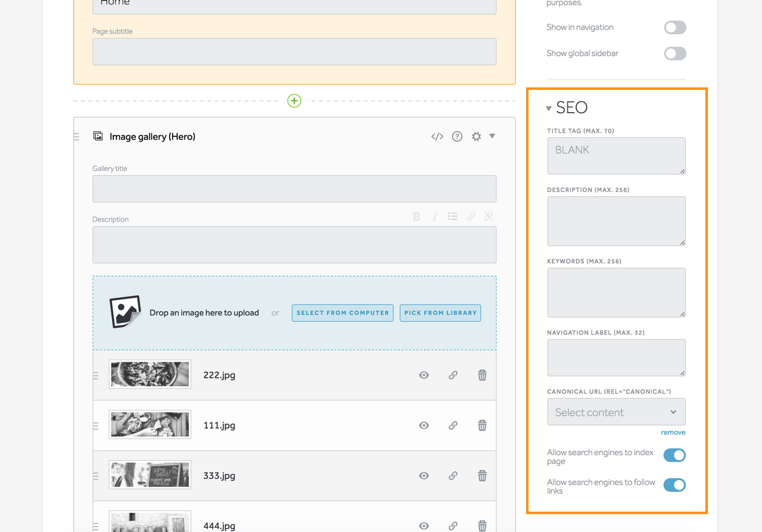Click the Image gallery block type icon
This screenshot has width=762, height=532.
[98, 136]
